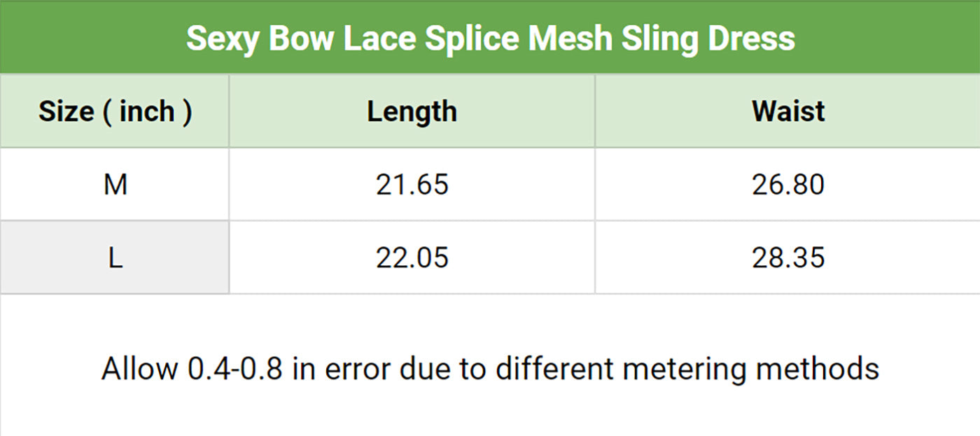Image resolution: width=980 pixels, height=436 pixels.
Task: Click the word "Bow" in the title
Action: tap(302, 38)
